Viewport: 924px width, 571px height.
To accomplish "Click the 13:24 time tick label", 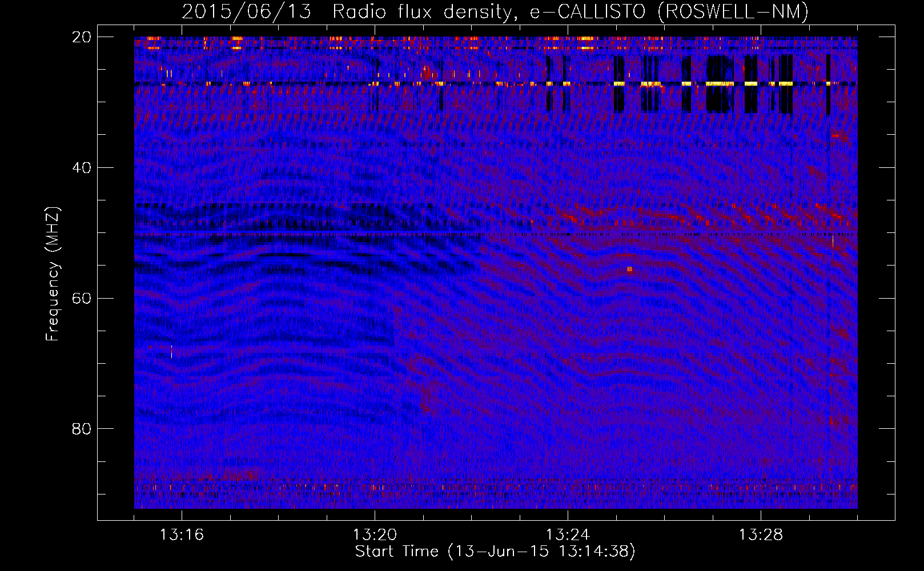I will pyautogui.click(x=568, y=535).
